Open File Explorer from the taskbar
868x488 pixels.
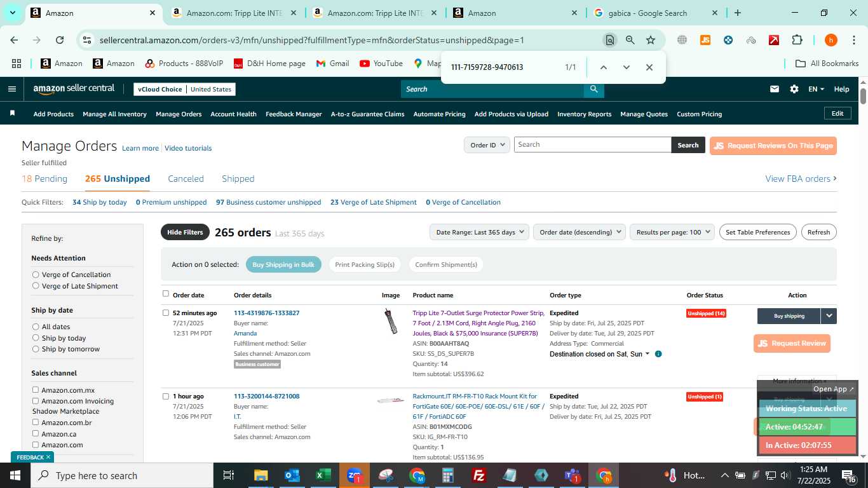[261, 475]
